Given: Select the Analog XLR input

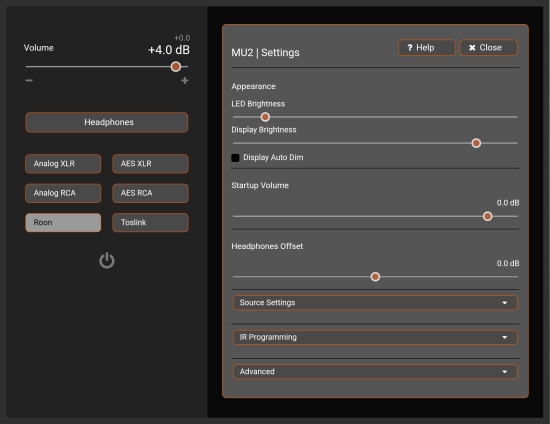Looking at the screenshot, I should tap(63, 164).
